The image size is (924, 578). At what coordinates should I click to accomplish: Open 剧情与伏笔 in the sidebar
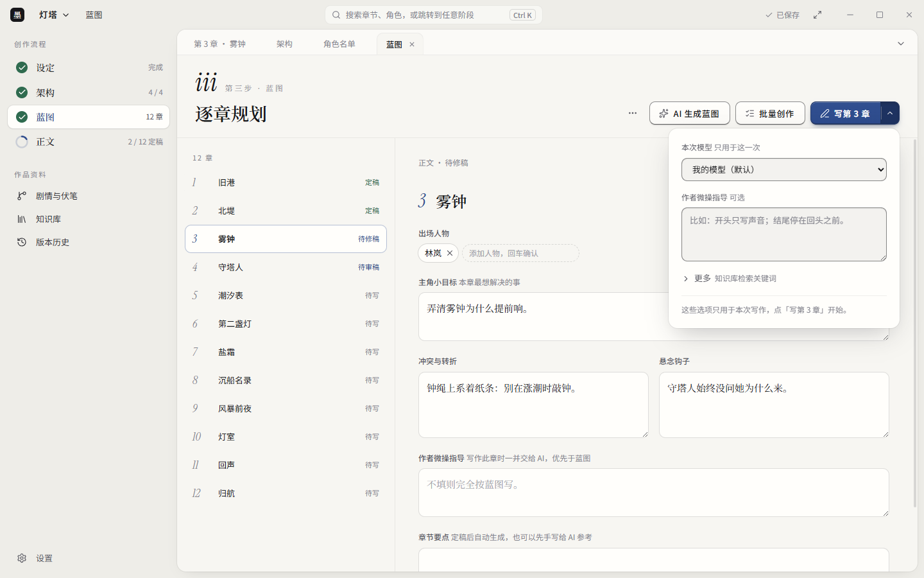(x=89, y=196)
